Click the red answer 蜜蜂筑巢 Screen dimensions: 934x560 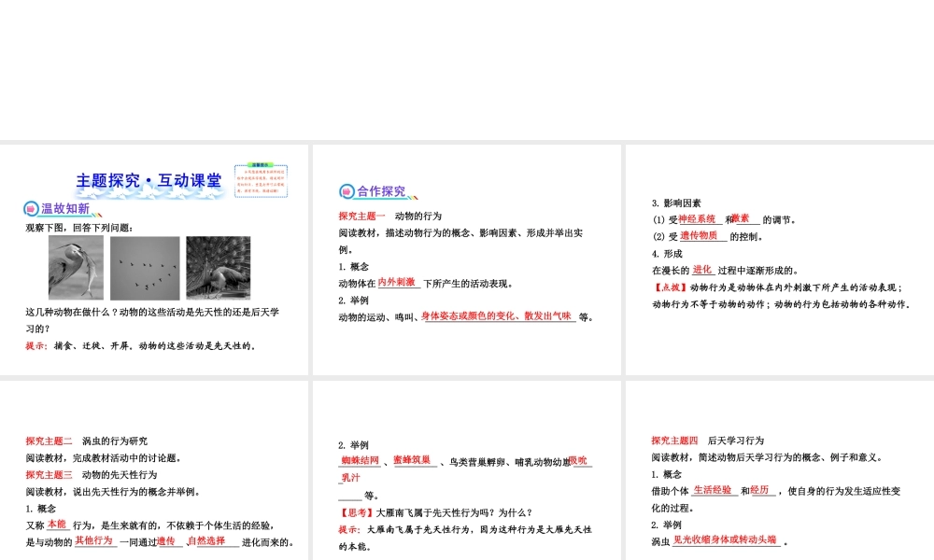(x=412, y=460)
